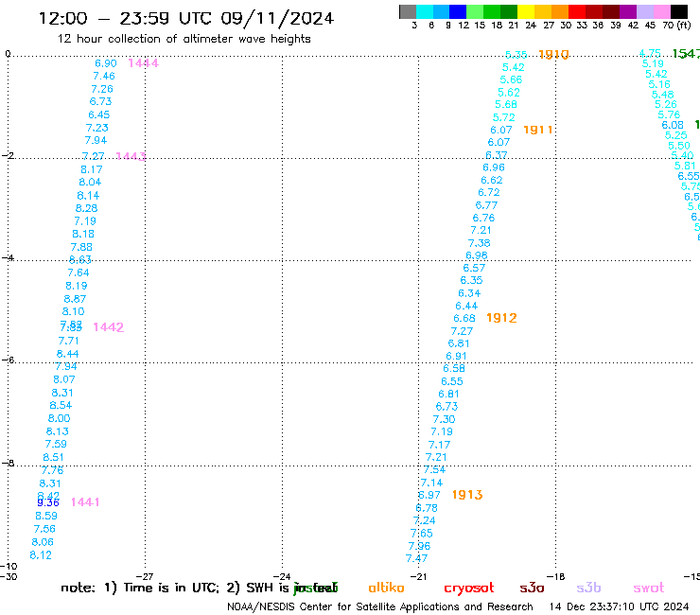700x615 pixels.
Task: Click wave height value 7.38
Action: 479,243
